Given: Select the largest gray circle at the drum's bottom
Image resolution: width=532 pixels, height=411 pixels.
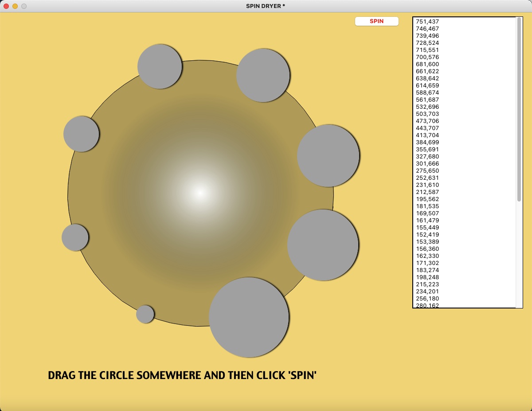Looking at the screenshot, I should (x=249, y=317).
